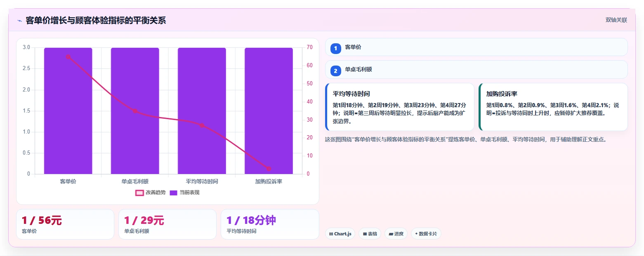The height and width of the screenshot is (256, 644).
Task: Click the trend line point on the 单桌毛利额 bar
Action: point(135,111)
